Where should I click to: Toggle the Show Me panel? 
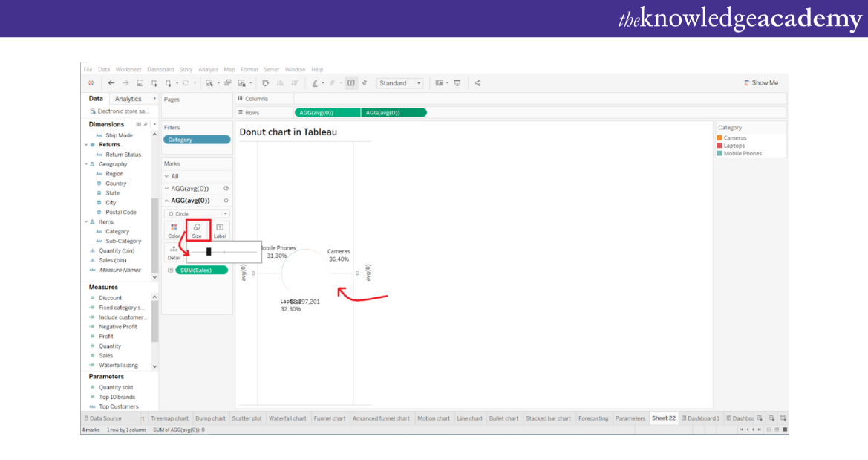tap(761, 83)
